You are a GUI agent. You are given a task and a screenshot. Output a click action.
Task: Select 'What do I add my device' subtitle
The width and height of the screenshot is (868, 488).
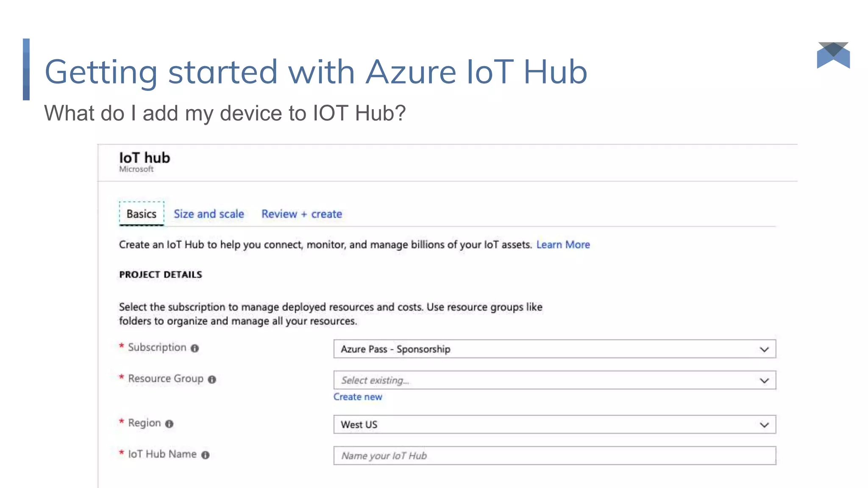[x=225, y=113]
